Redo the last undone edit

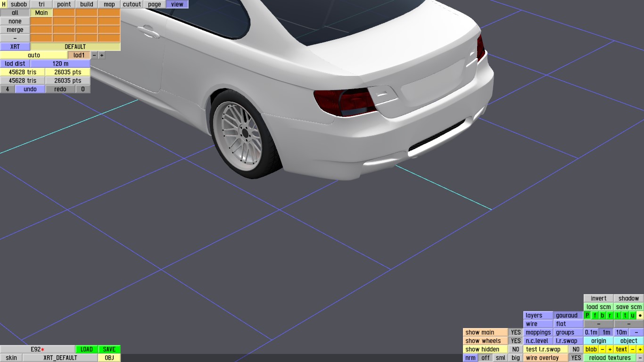click(x=60, y=89)
